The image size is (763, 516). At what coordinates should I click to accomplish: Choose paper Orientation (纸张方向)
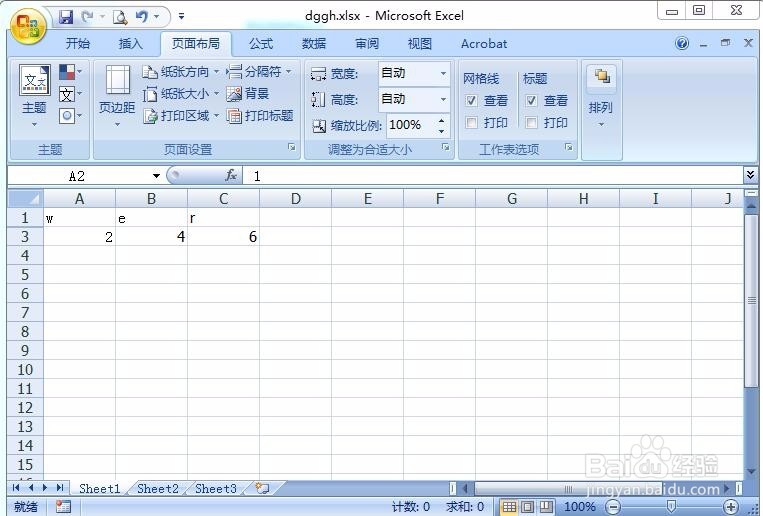click(x=181, y=72)
